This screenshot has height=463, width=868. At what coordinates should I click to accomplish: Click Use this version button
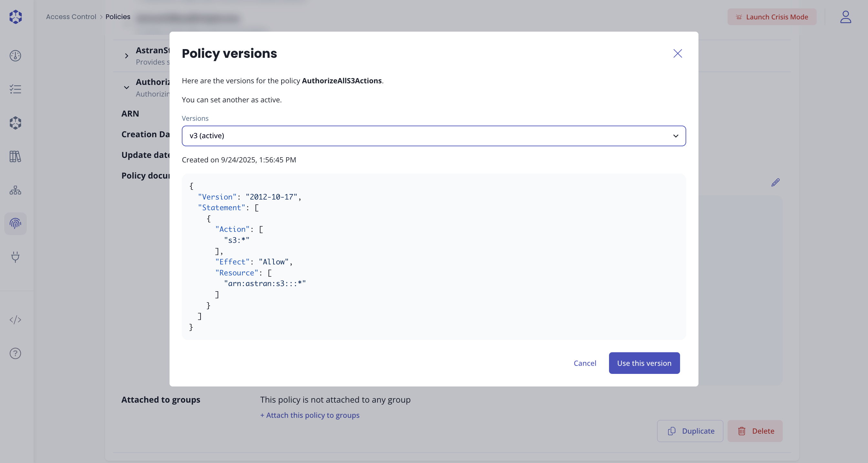click(x=644, y=363)
